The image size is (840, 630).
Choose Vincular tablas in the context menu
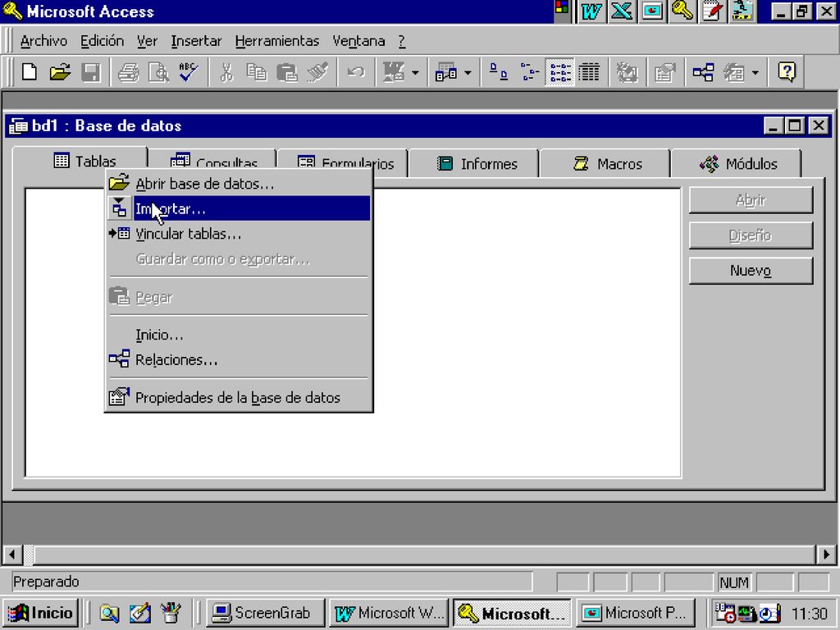tap(239, 234)
